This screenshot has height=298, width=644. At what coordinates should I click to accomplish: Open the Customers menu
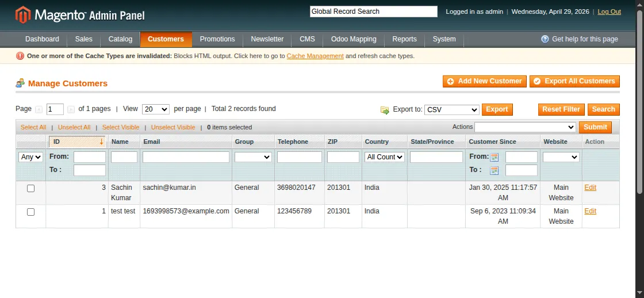[x=166, y=39]
